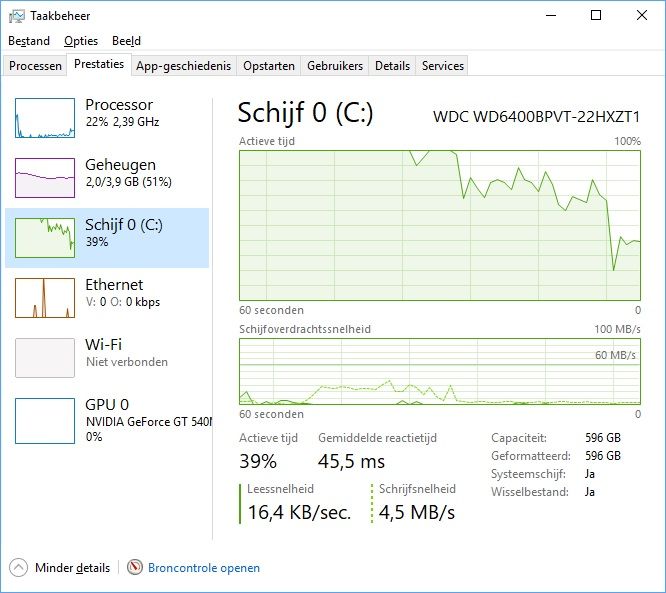Open the Beeld menu

click(x=127, y=41)
